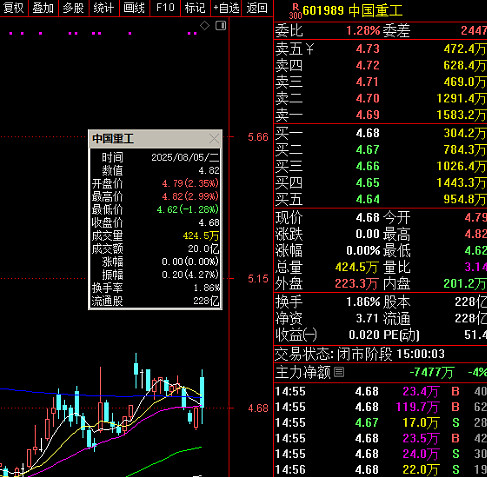
Task: Click popup 最低价 value 4.62(-1.28%)
Action: (x=188, y=210)
